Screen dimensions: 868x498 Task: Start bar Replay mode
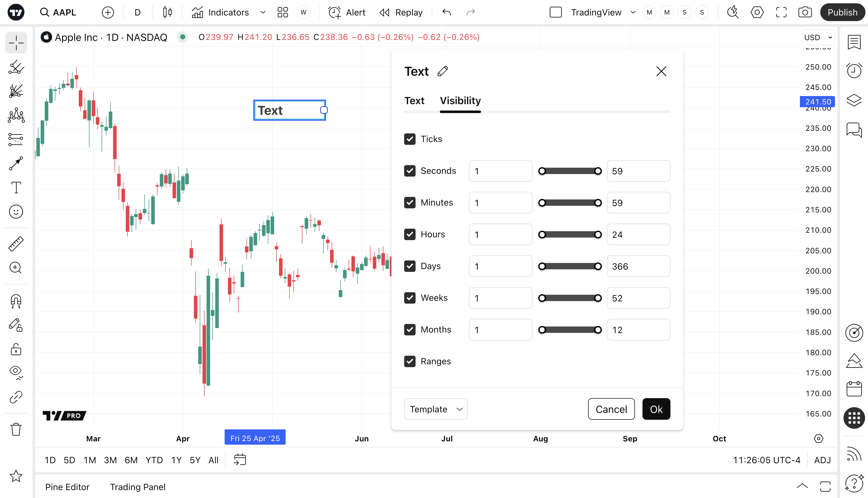[x=401, y=13]
